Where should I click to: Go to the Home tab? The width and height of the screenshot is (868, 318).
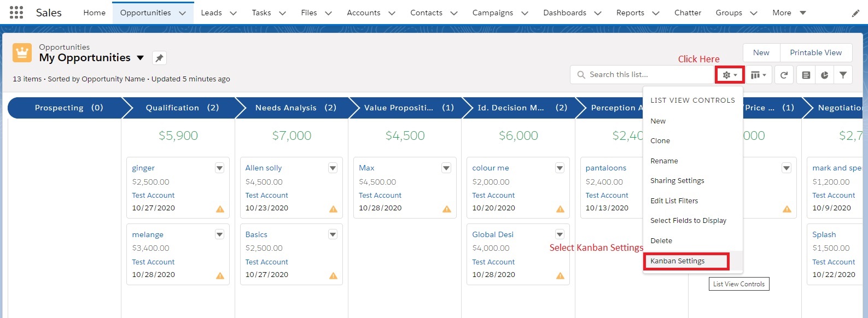point(94,13)
